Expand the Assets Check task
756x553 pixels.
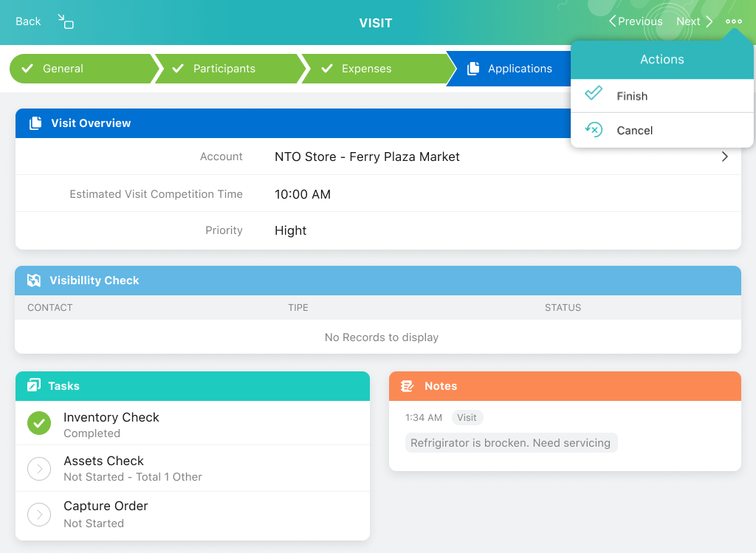pos(39,468)
